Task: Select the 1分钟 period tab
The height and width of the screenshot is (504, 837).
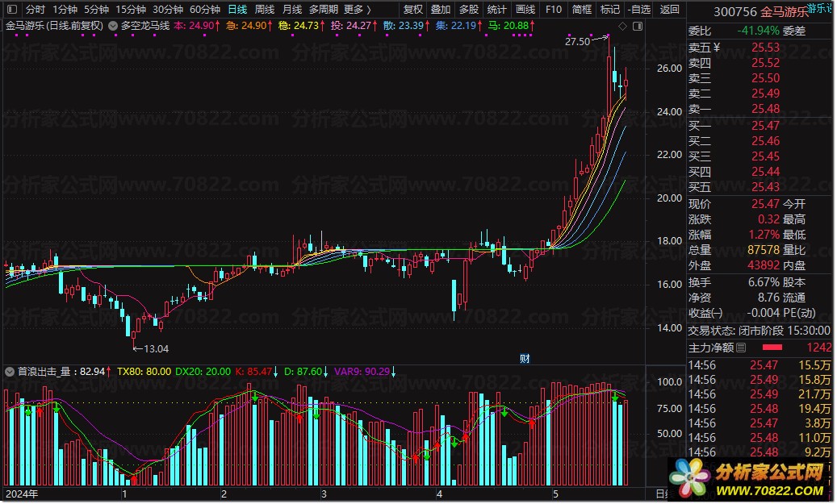Action: [65, 9]
